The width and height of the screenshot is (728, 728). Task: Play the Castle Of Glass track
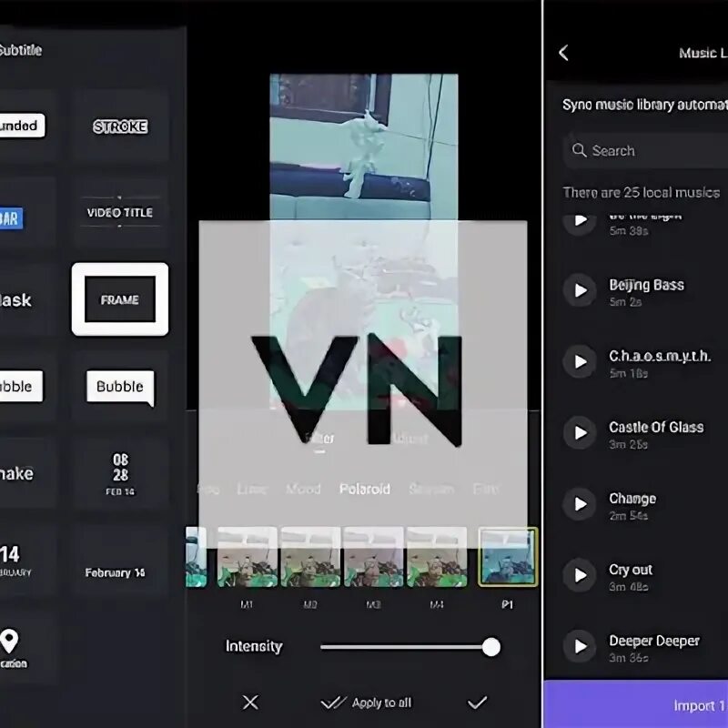pos(580,433)
